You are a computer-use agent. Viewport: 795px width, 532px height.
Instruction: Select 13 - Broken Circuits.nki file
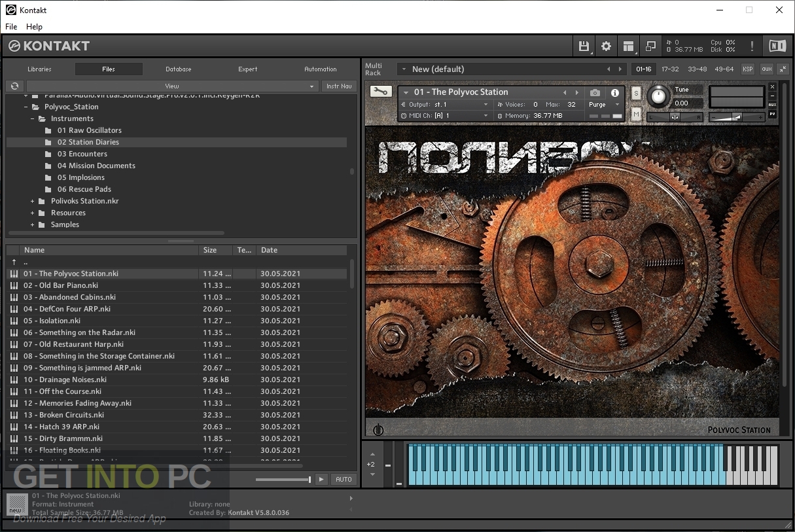(x=177, y=415)
